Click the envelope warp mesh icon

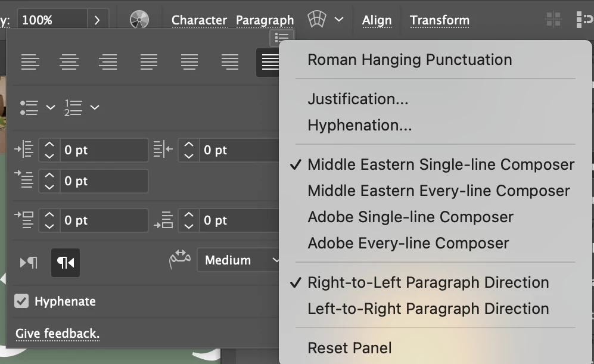click(317, 20)
